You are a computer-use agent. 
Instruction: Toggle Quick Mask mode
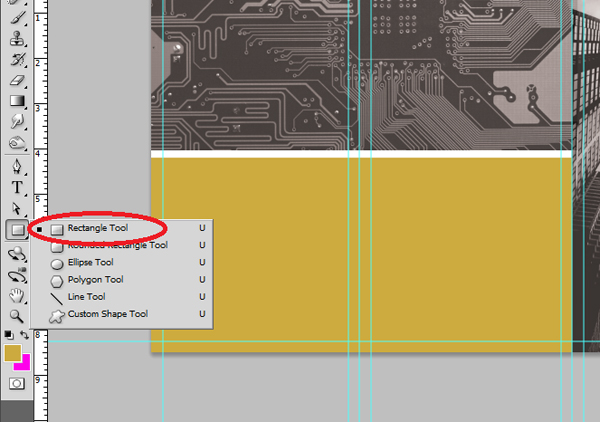pos(17,383)
